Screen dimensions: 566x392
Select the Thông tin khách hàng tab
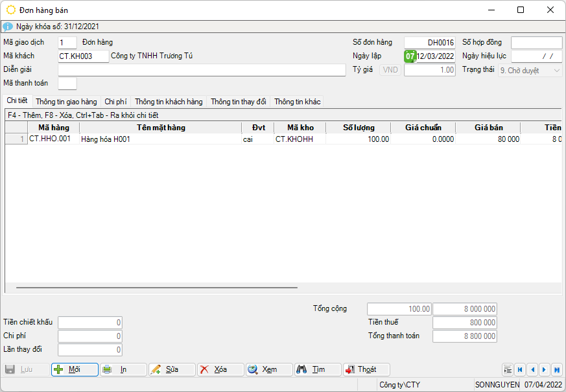(169, 102)
